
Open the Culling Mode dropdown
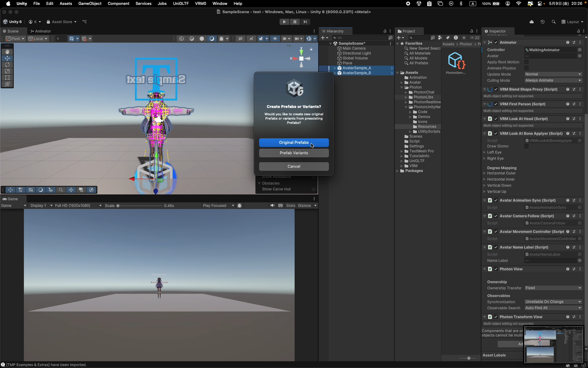pyautogui.click(x=553, y=80)
